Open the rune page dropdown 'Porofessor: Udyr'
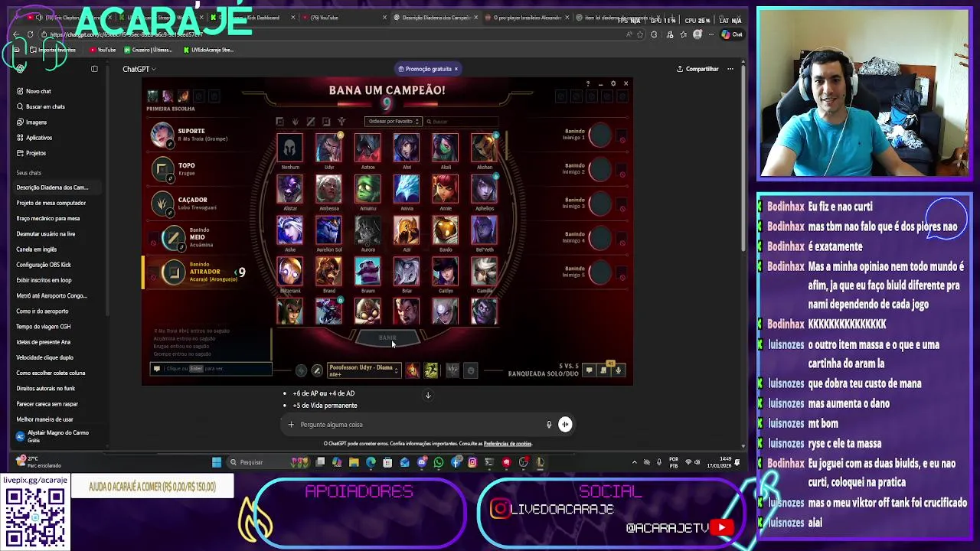 364,370
